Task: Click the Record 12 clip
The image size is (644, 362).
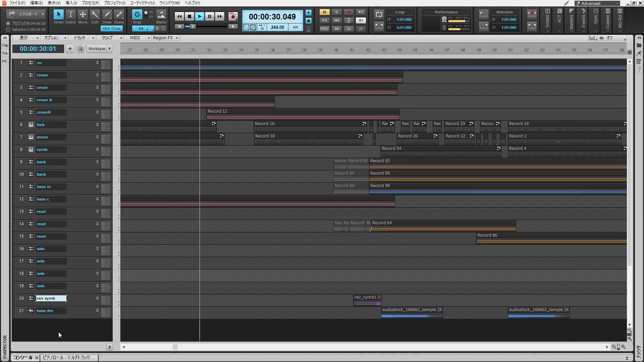Action: (302, 114)
